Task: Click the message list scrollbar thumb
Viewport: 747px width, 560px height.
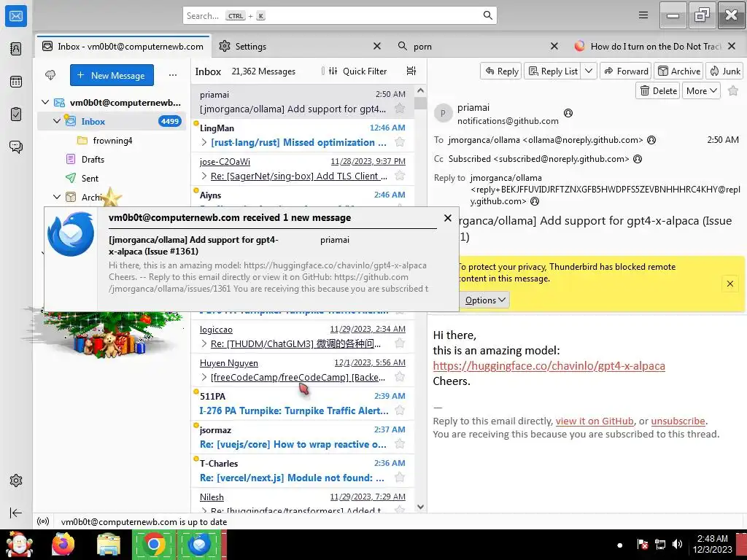Action: click(x=420, y=103)
